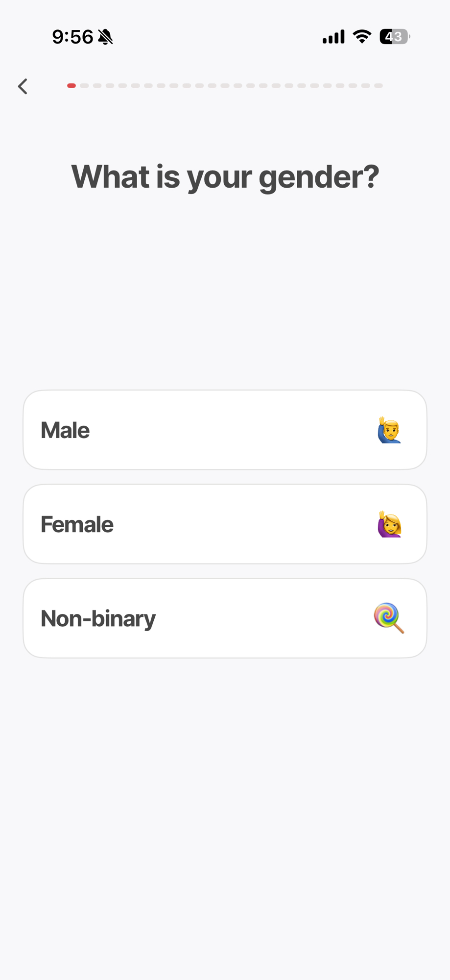Image resolution: width=450 pixels, height=980 pixels.
Task: Tap the 9:56 clock in status bar
Action: (72, 37)
